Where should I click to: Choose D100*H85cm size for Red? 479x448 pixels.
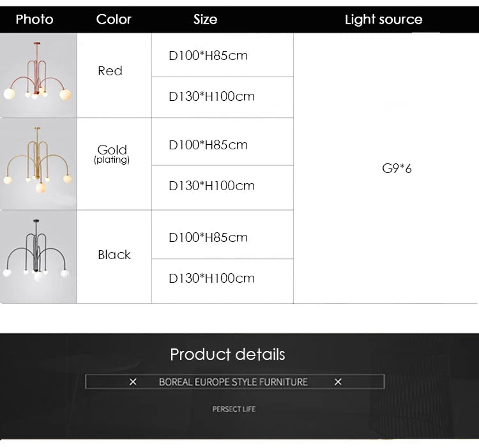[208, 56]
